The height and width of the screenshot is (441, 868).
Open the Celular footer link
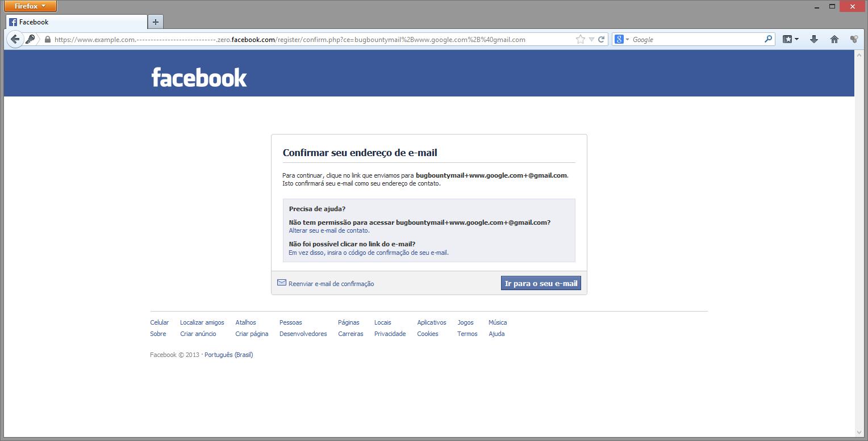tap(160, 322)
